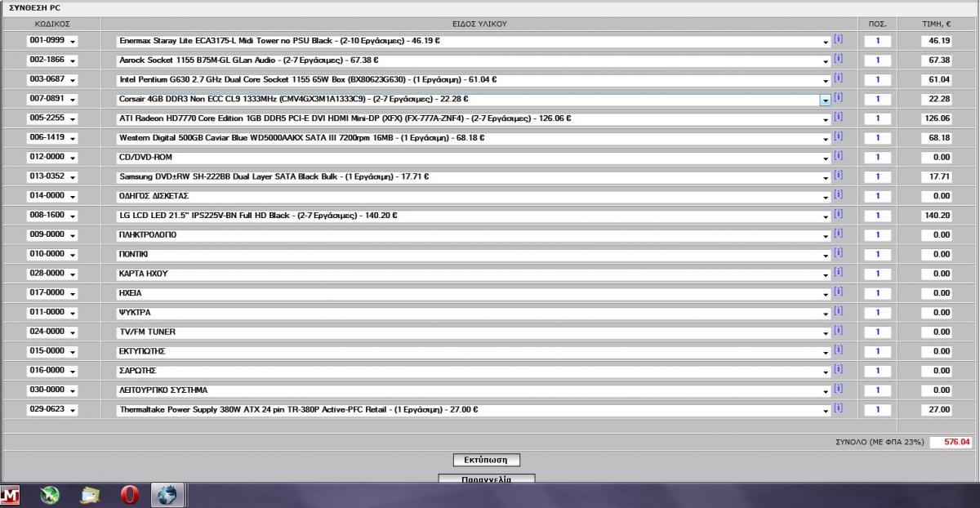This screenshot has width=980, height=508.
Task: Open info icon for Asrock B75M-GL motherboard
Action: point(838,59)
